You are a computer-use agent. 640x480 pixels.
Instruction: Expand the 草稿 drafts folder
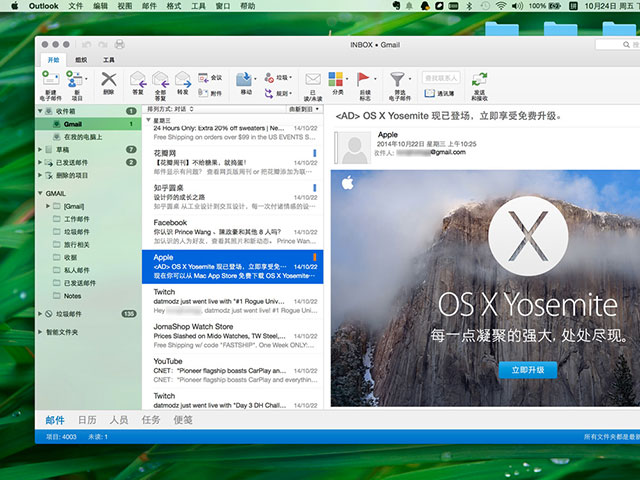[x=40, y=149]
